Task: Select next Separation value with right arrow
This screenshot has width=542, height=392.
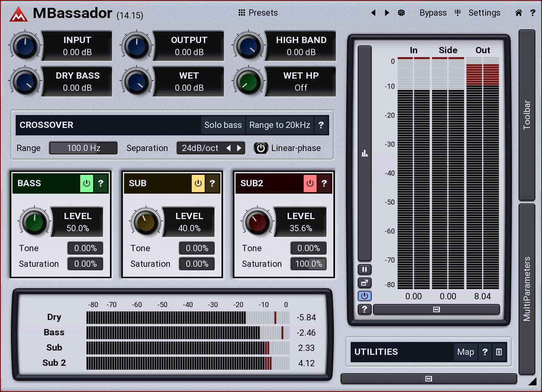Action: tap(239, 148)
